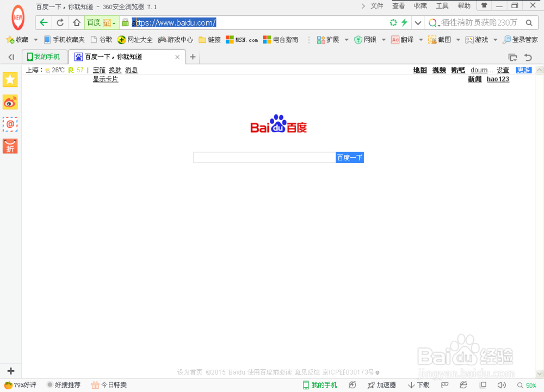Open the 手机收藏夹 bookmark
Viewport: 544px width, 392px height.
tap(65, 40)
